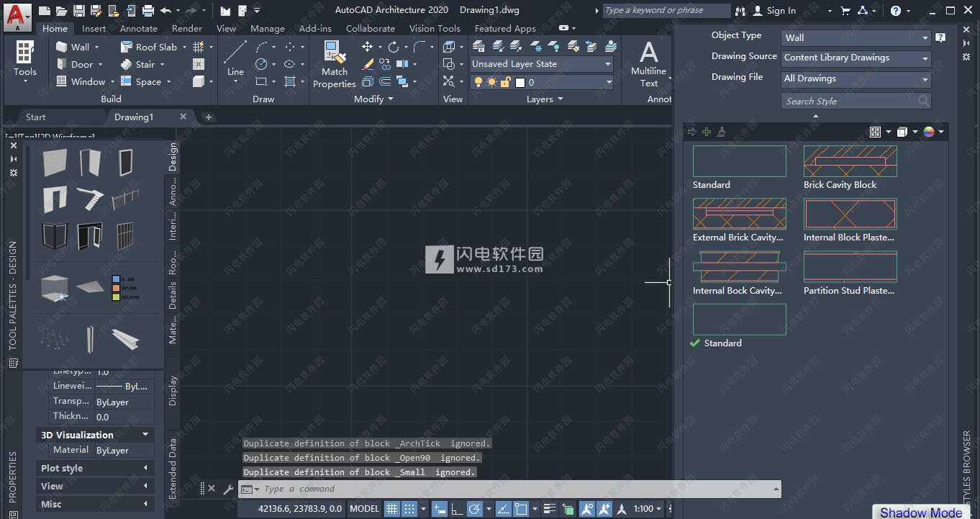Switch to the Manage ribbon tab
The width and height of the screenshot is (980, 519).
(x=268, y=29)
